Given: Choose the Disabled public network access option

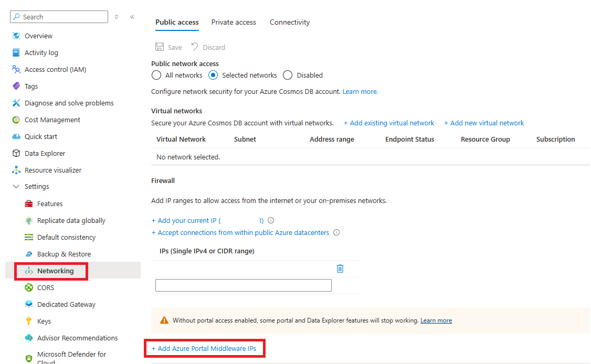Looking at the screenshot, I should pyautogui.click(x=288, y=75).
